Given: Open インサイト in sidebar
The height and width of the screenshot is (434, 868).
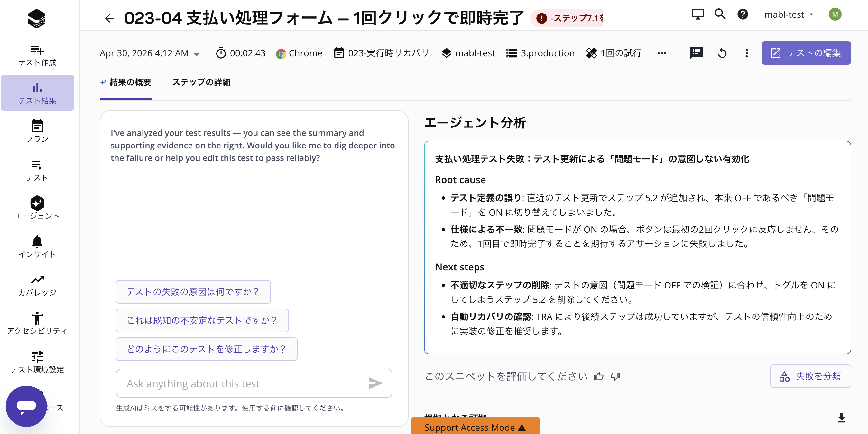Looking at the screenshot, I should [37, 247].
